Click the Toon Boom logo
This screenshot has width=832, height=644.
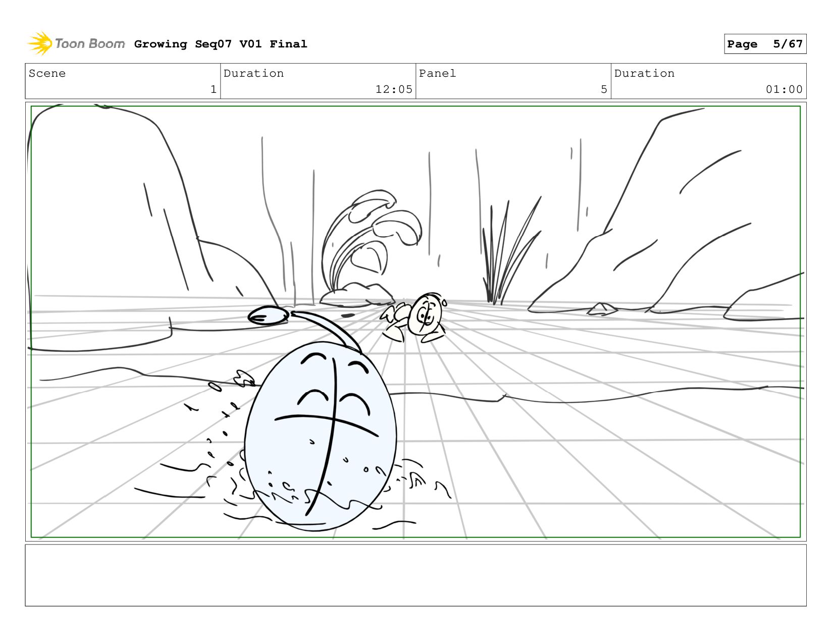point(76,43)
